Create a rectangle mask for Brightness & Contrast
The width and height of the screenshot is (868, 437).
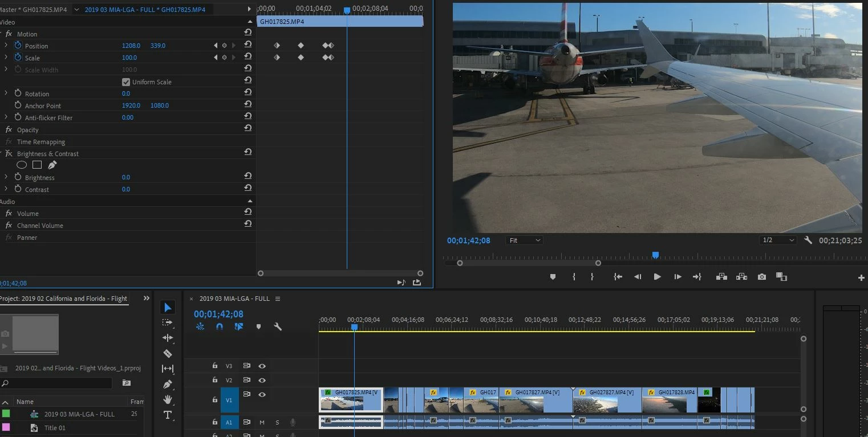click(x=37, y=165)
